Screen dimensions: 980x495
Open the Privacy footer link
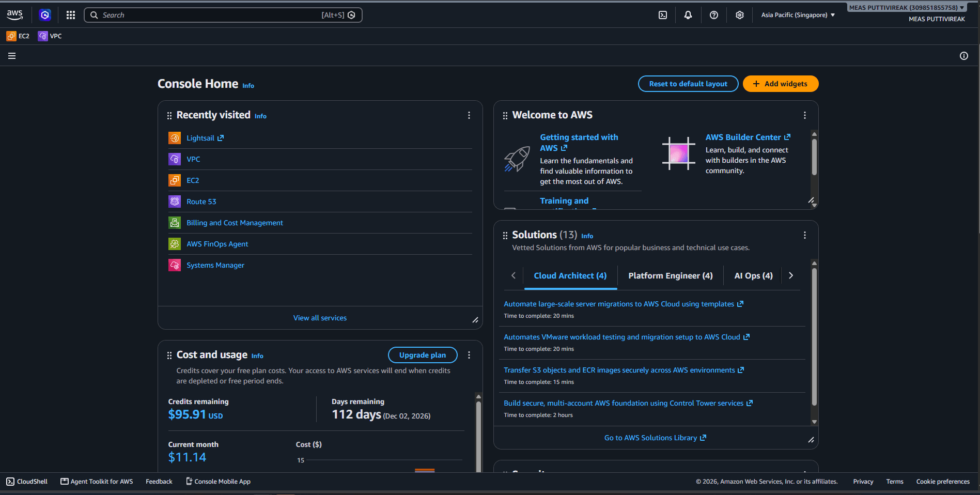pyautogui.click(x=863, y=482)
